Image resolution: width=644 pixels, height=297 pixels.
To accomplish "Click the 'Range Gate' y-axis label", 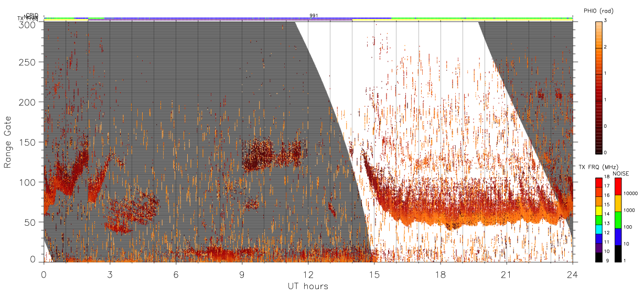I will click(7, 142).
